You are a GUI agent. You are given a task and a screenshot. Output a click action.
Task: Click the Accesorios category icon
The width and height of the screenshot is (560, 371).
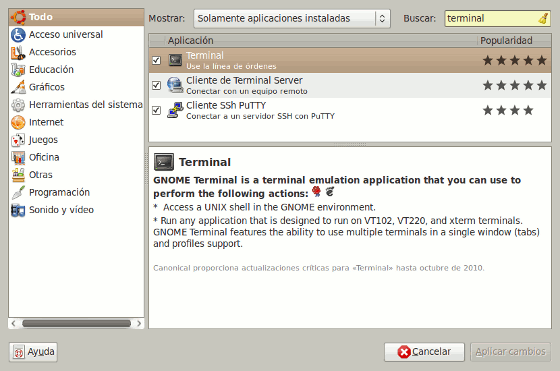pyautogui.click(x=18, y=52)
